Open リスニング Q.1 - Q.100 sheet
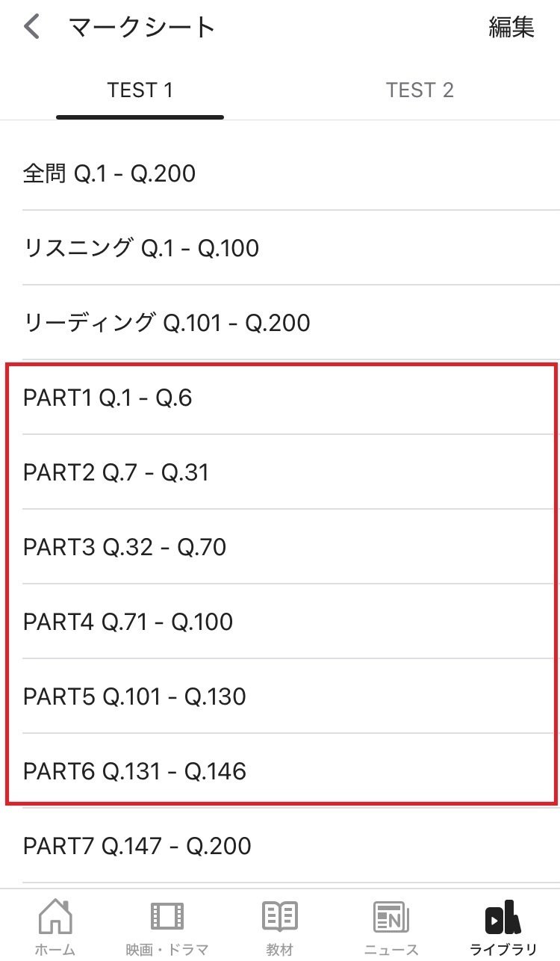Viewport: 560px width, 961px height. (x=280, y=248)
